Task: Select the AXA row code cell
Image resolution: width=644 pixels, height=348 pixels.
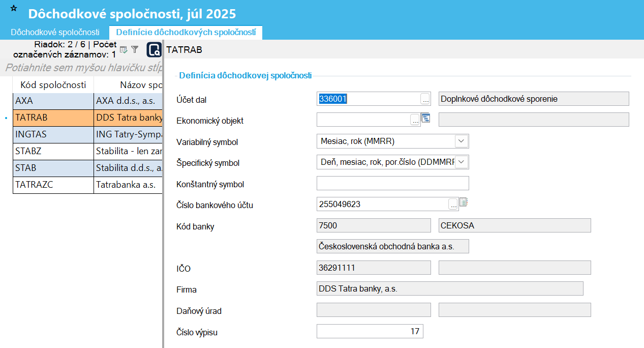Action: [x=53, y=101]
